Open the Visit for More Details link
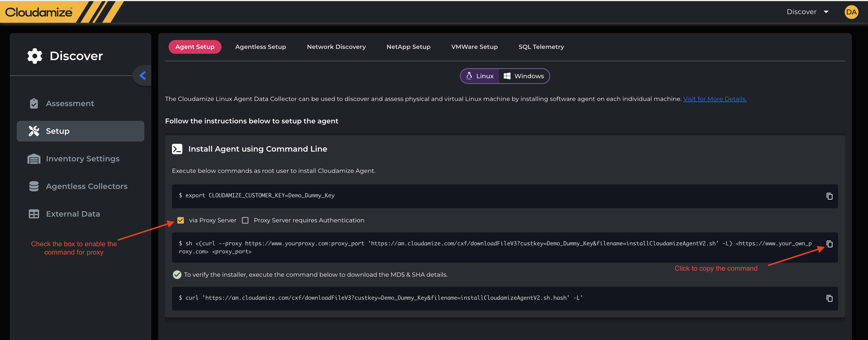The width and height of the screenshot is (868, 340). click(714, 99)
